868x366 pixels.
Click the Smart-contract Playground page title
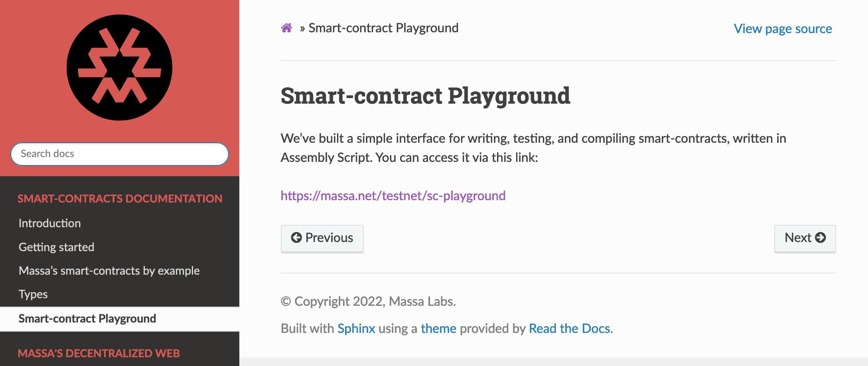tap(425, 96)
